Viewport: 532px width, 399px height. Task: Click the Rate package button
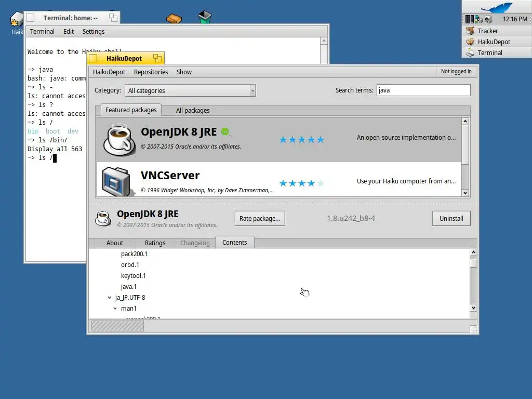click(260, 219)
